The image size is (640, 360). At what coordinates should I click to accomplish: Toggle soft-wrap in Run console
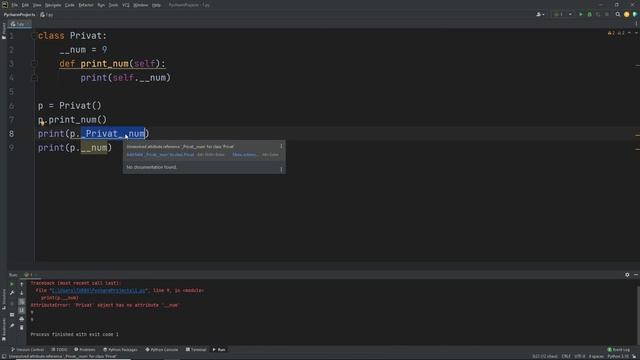click(x=22, y=302)
